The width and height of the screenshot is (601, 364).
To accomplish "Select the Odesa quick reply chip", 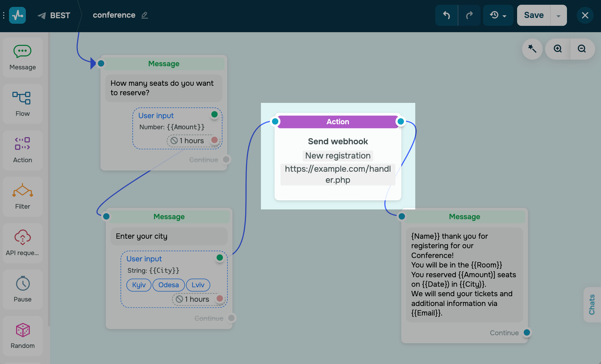I will (x=168, y=285).
